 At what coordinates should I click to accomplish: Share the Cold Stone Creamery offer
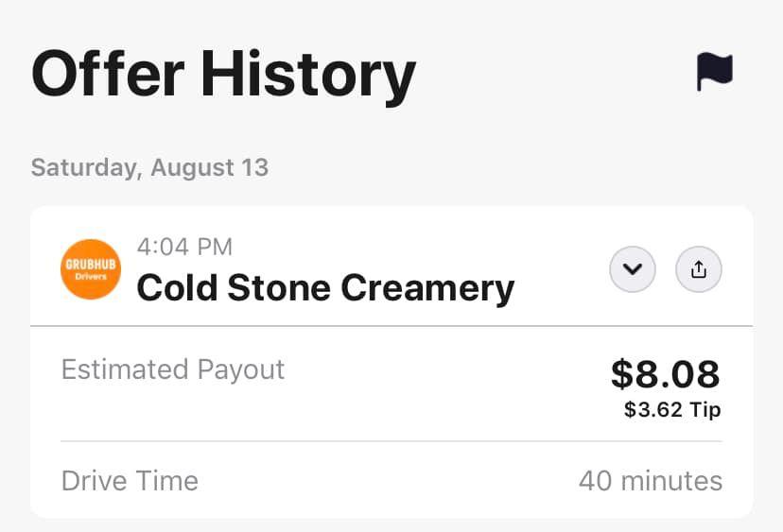tap(699, 270)
